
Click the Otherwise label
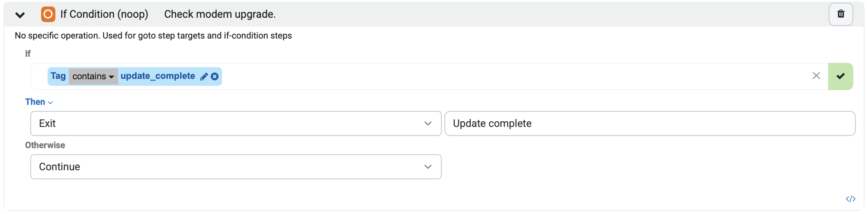click(45, 145)
